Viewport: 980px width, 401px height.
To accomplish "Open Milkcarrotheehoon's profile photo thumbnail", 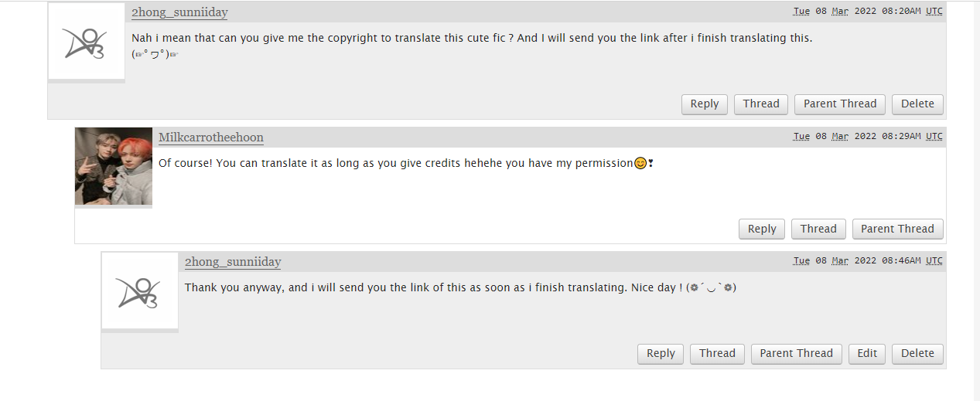I will tap(114, 166).
